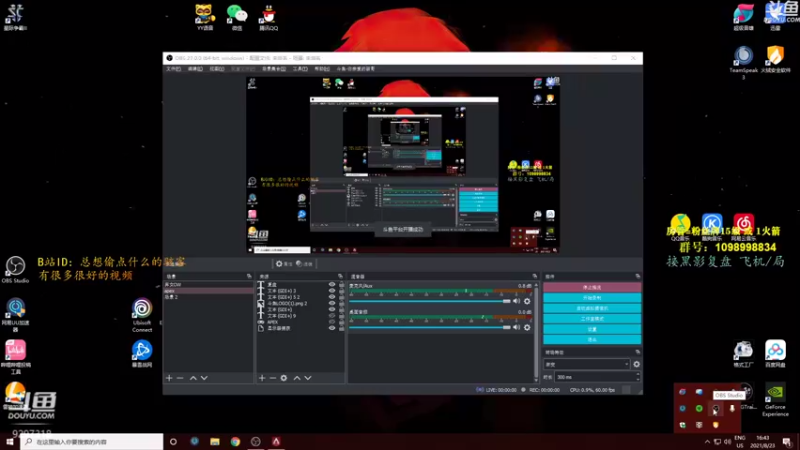Click the settings button in controls dock
The width and height of the screenshot is (800, 450).
coord(592,329)
